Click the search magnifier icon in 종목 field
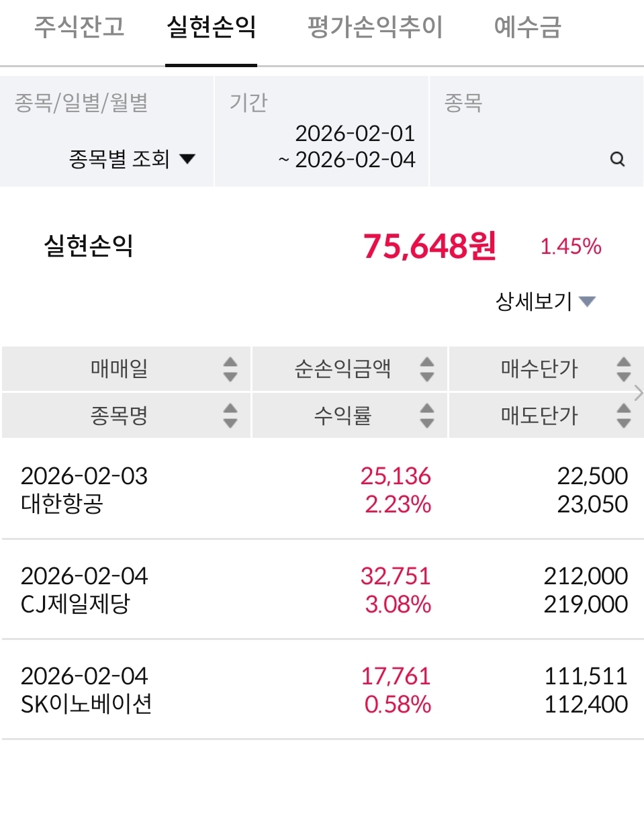This screenshot has width=644, height=824. pos(617,160)
